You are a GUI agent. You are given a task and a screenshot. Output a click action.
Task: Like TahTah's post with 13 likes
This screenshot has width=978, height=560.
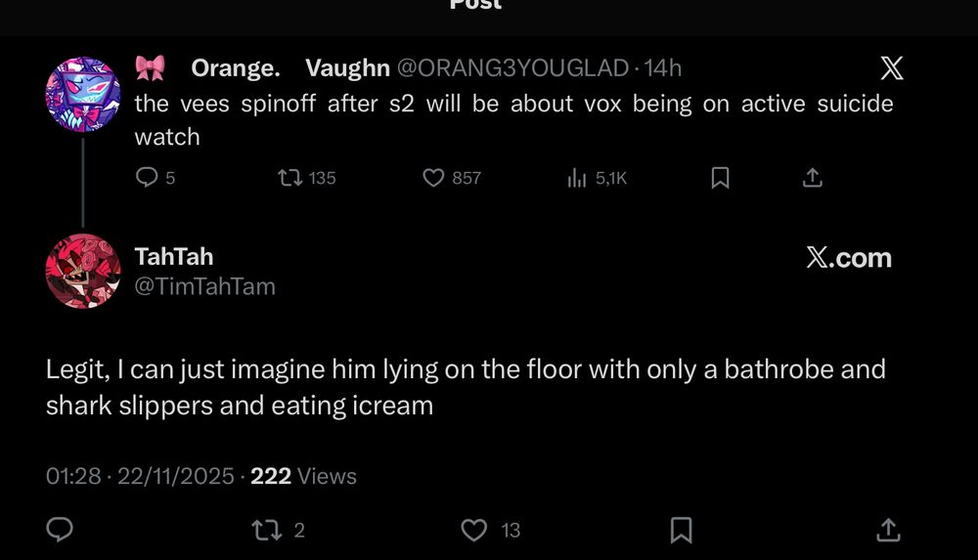click(474, 530)
